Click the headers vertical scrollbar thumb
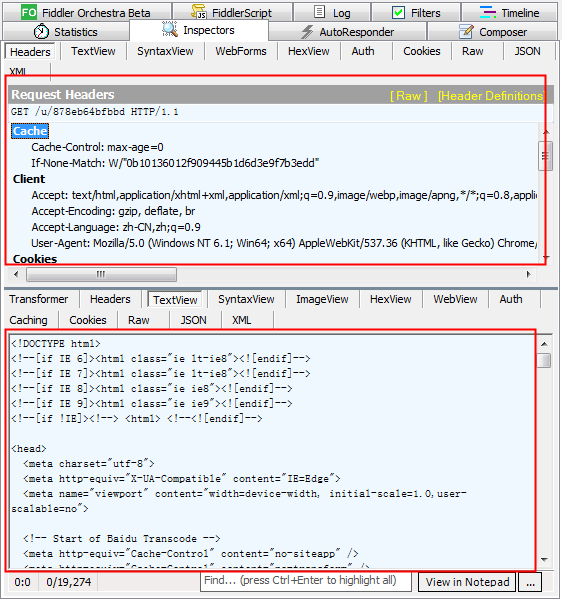 click(x=546, y=156)
